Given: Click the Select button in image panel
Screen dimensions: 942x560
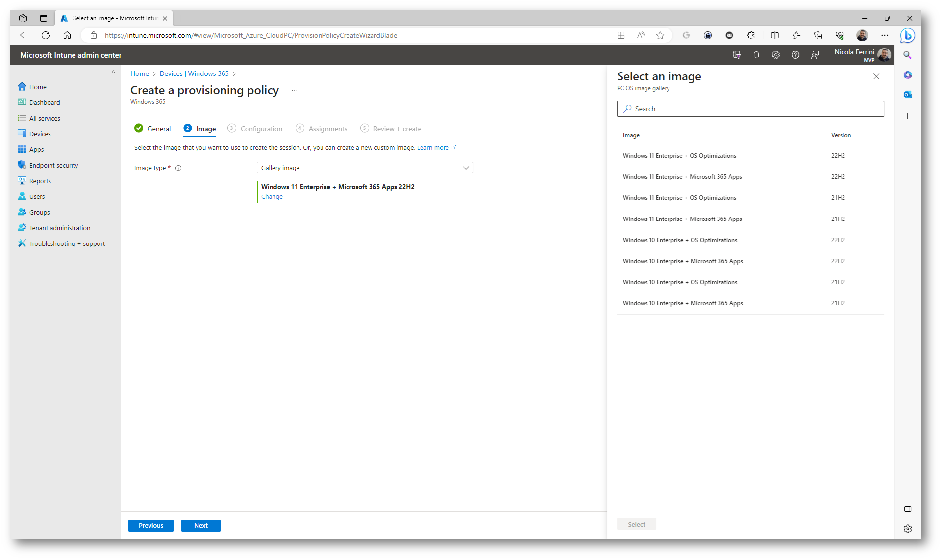Looking at the screenshot, I should [x=636, y=524].
